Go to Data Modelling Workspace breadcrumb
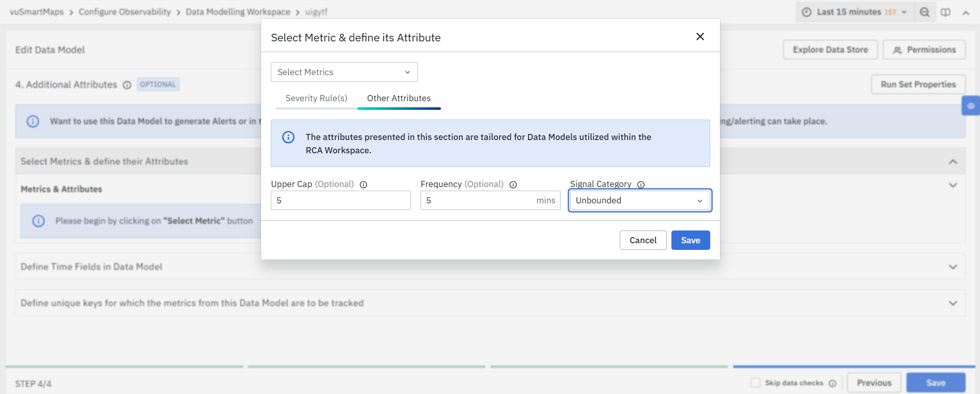 click(x=238, y=12)
